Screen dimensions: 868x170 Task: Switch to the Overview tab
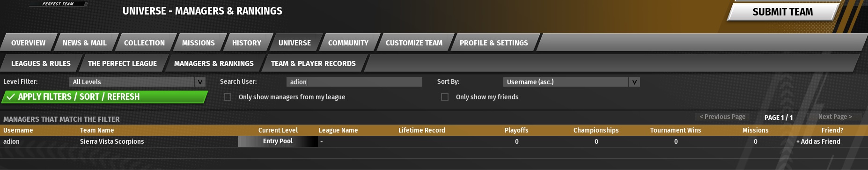pos(29,43)
